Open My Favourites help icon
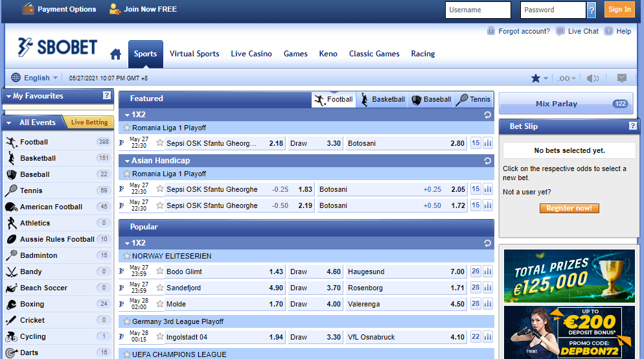644x359 pixels. coord(107,95)
